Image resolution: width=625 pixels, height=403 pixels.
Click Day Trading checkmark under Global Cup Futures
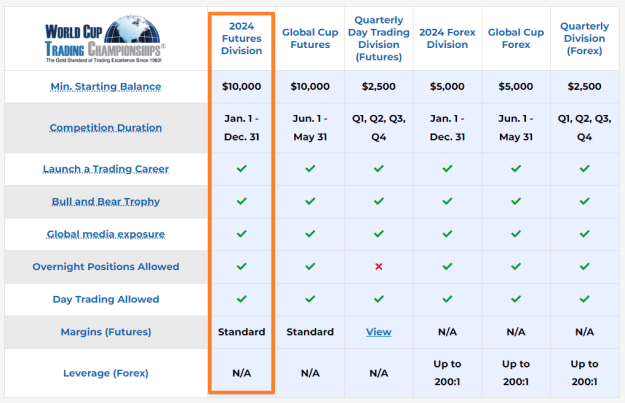coord(310,299)
